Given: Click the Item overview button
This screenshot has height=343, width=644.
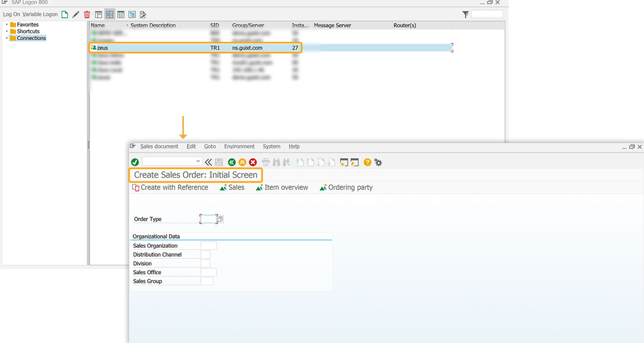Looking at the screenshot, I should 282,188.
